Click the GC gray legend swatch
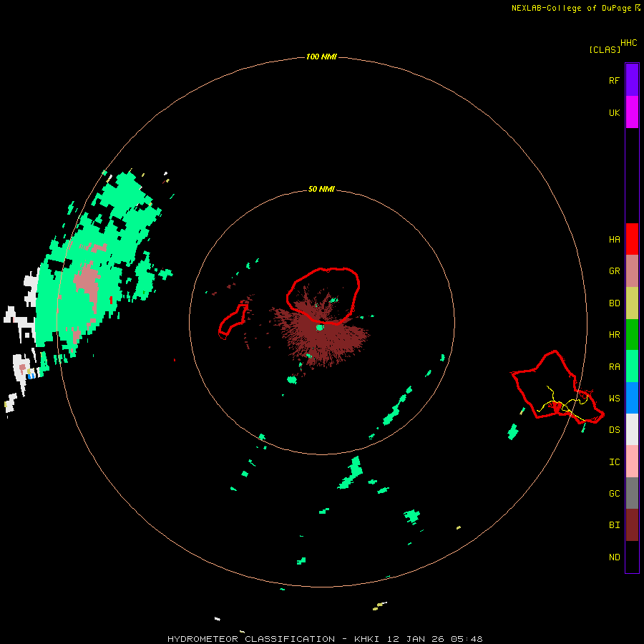 coord(632,493)
